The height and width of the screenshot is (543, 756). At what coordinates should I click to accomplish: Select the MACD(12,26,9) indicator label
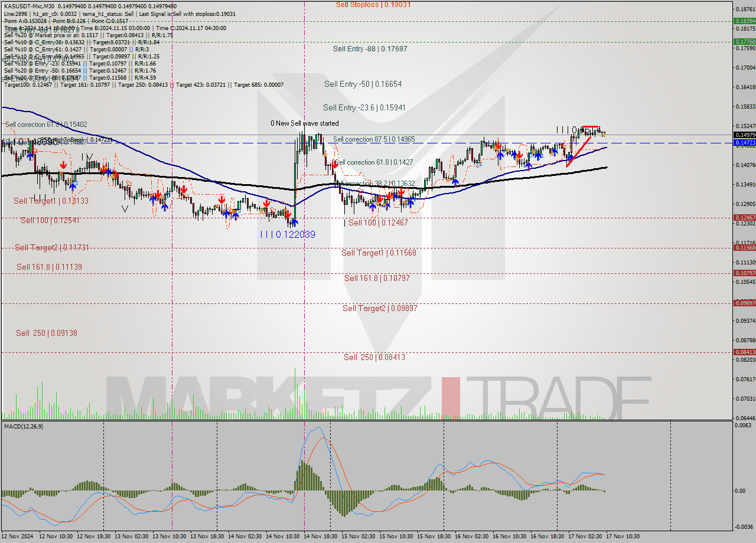(24, 426)
